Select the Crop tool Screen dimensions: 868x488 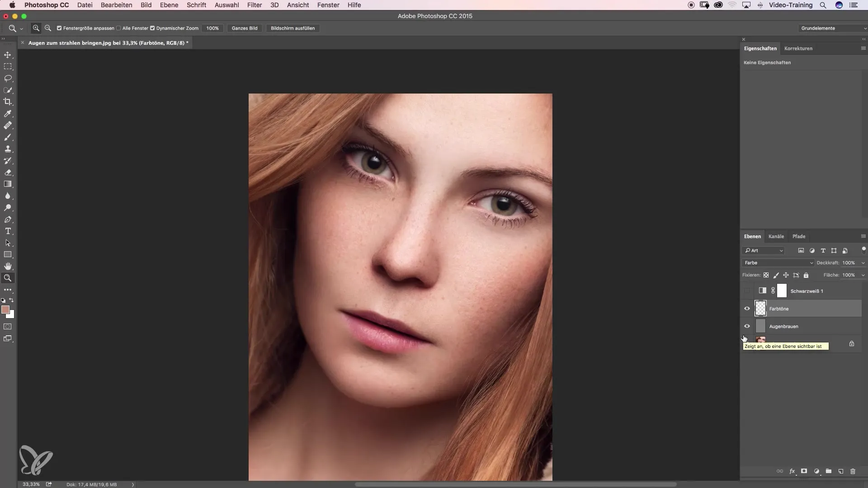8,102
